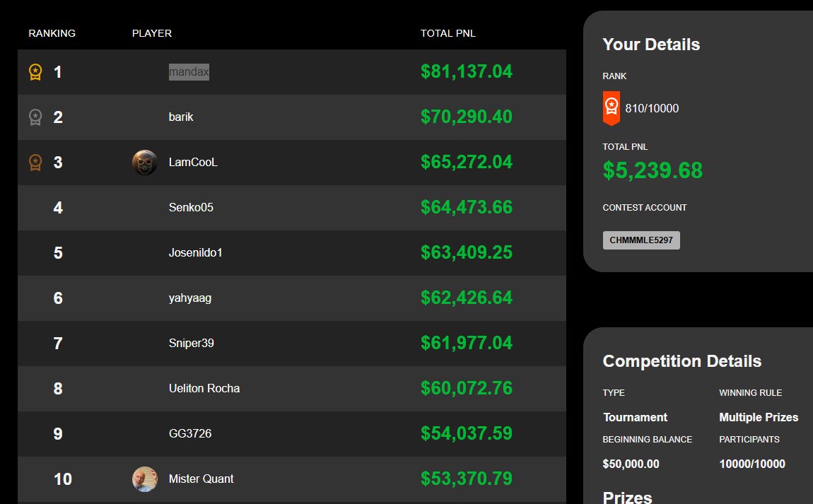Select player name Josenildo1

click(195, 252)
